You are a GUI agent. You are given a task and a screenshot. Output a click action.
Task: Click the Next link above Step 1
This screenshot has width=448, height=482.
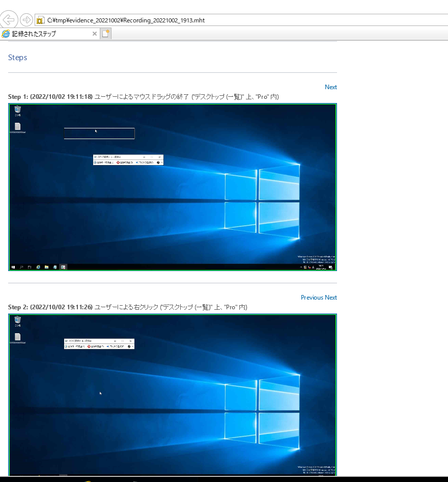coord(331,87)
